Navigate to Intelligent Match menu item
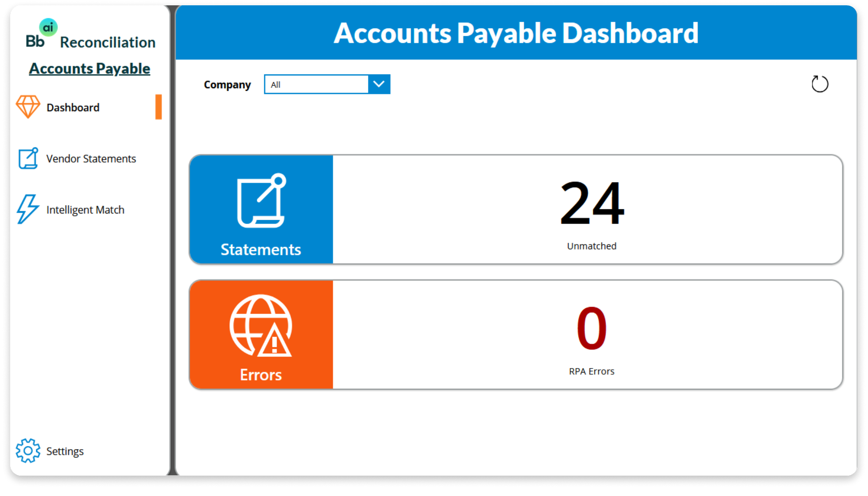Image resolution: width=868 pixels, height=496 pixels. pyautogui.click(x=85, y=209)
